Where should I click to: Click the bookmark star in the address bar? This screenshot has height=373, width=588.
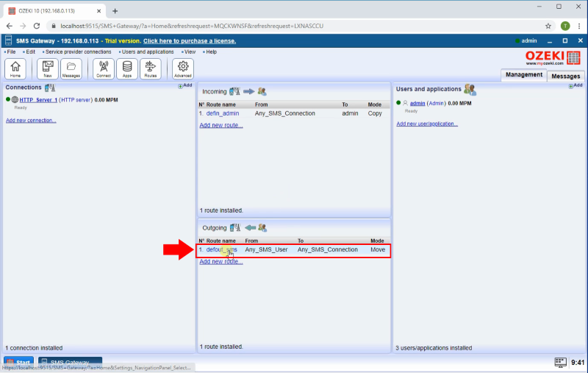[548, 26]
